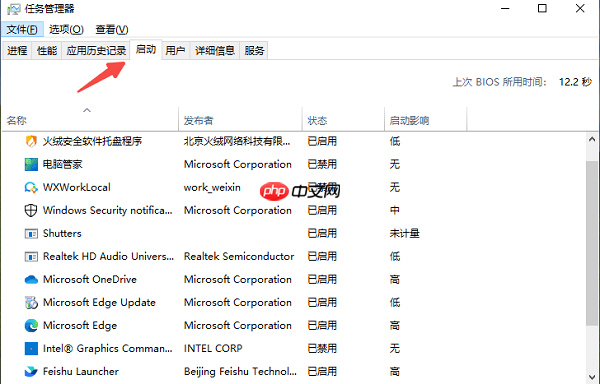Select the 启动 tab

click(x=146, y=49)
